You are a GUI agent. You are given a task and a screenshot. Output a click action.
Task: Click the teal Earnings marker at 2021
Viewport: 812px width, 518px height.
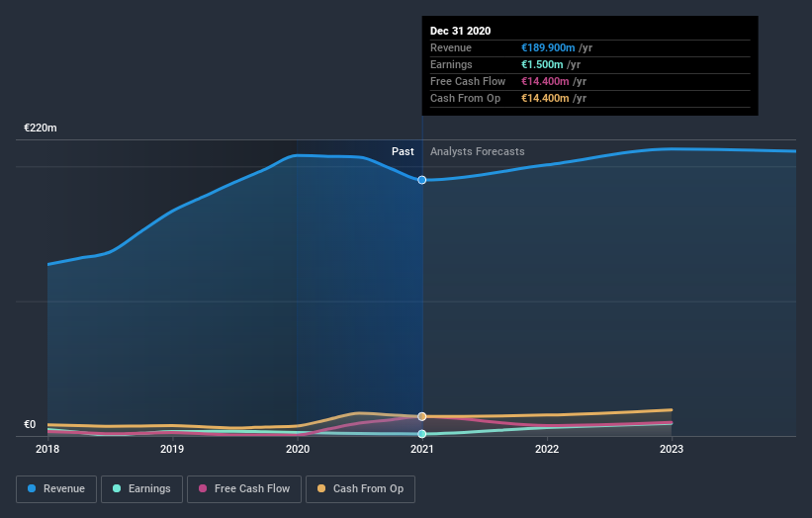[x=422, y=434]
